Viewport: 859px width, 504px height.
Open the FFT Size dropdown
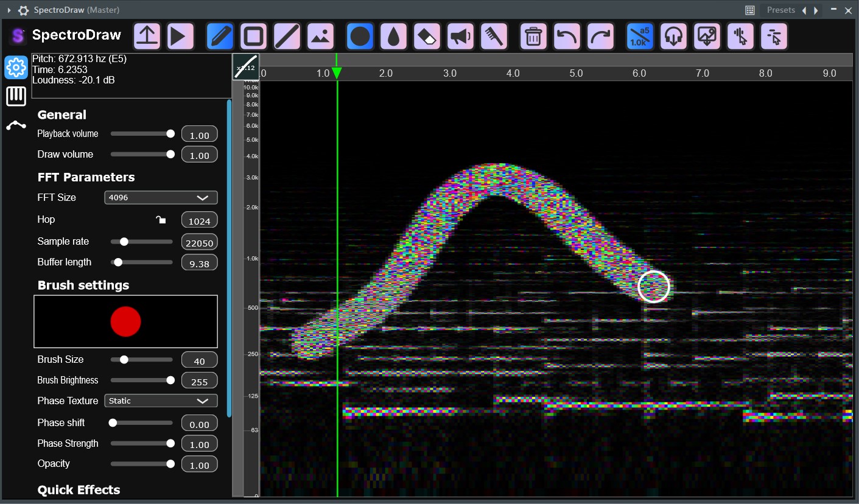[161, 197]
